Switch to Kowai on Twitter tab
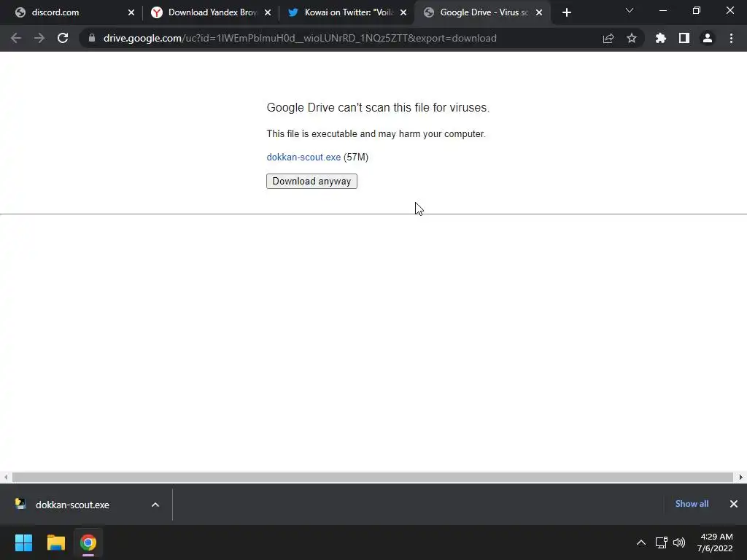 click(348, 12)
